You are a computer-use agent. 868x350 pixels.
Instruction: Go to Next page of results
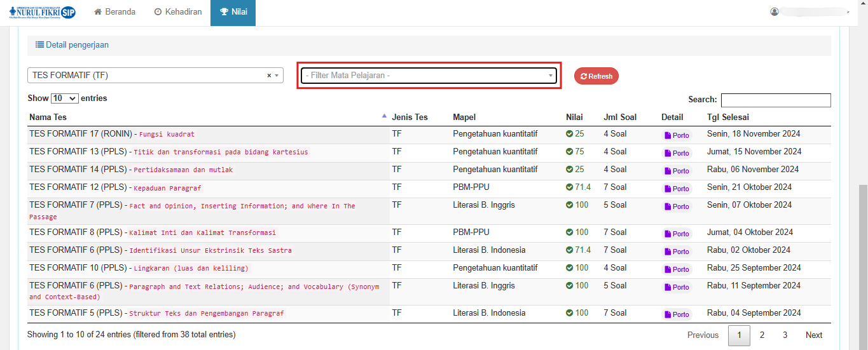(x=813, y=335)
